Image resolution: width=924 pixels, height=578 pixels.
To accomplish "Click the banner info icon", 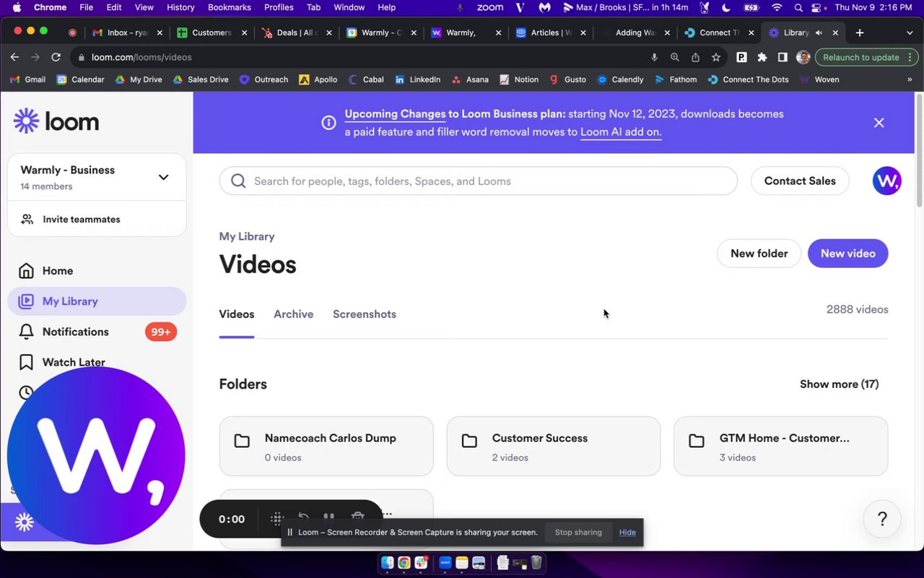I will pos(328,123).
